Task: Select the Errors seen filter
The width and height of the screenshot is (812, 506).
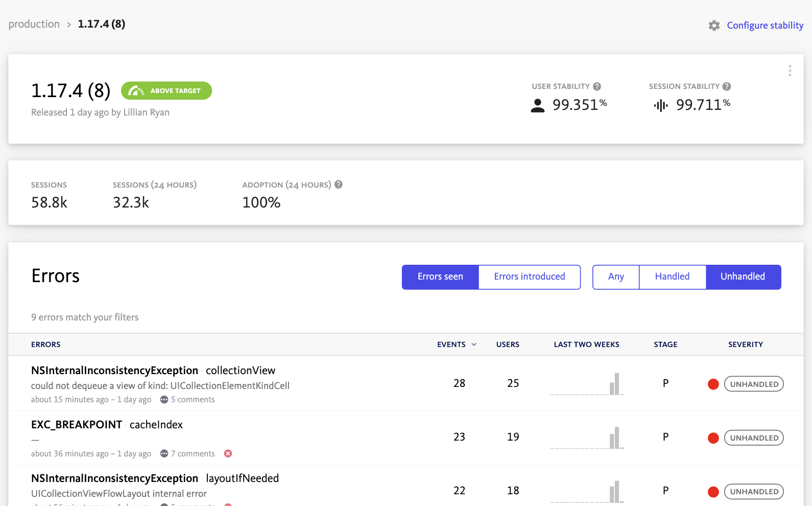Action: pyautogui.click(x=440, y=277)
